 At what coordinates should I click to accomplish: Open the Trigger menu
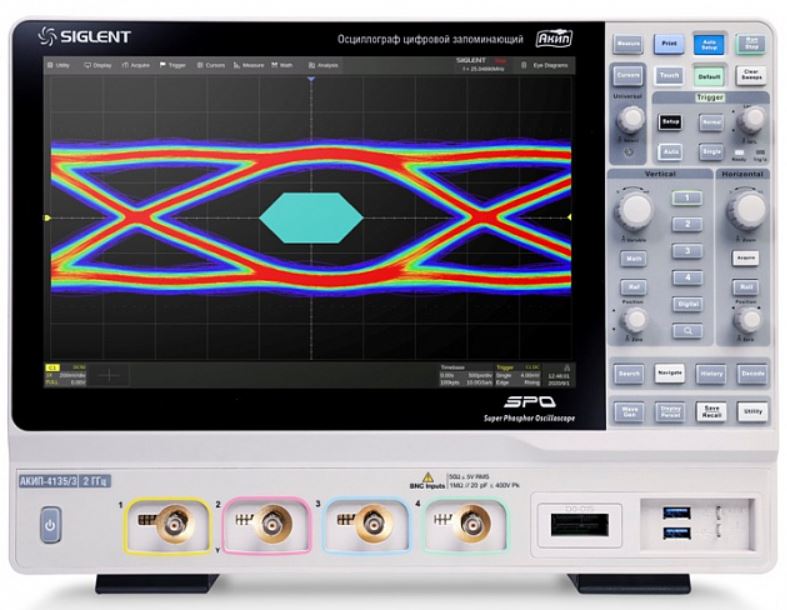click(173, 65)
